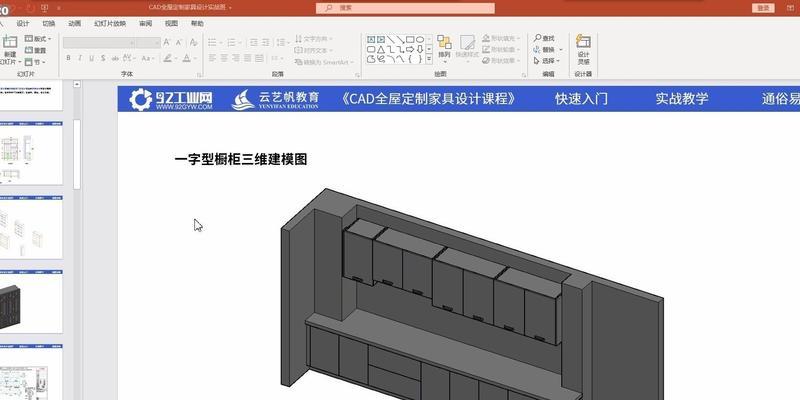Click 转换为 SmartArt button

[x=324, y=62]
